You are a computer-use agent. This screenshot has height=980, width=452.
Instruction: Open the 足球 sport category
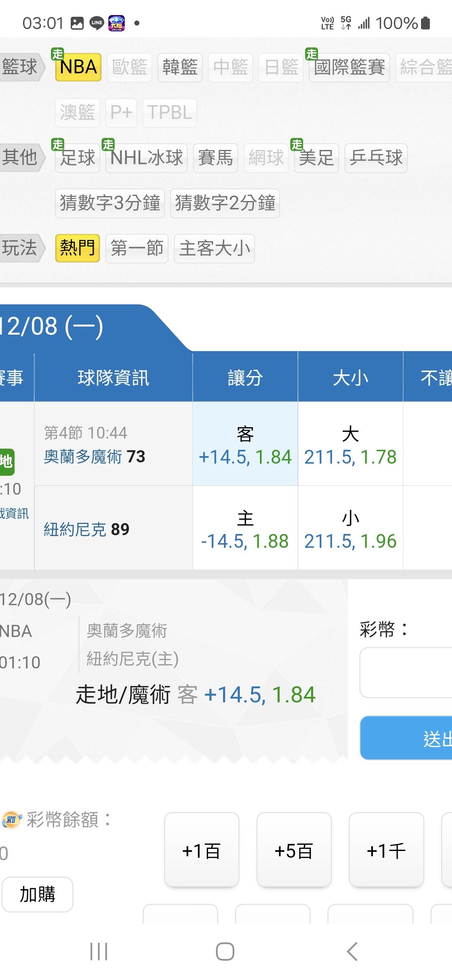coord(78,158)
